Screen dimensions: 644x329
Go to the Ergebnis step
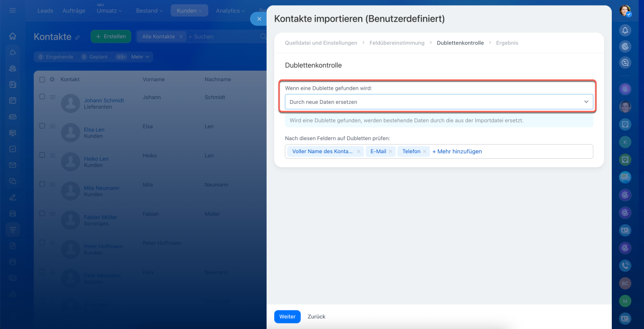click(507, 43)
